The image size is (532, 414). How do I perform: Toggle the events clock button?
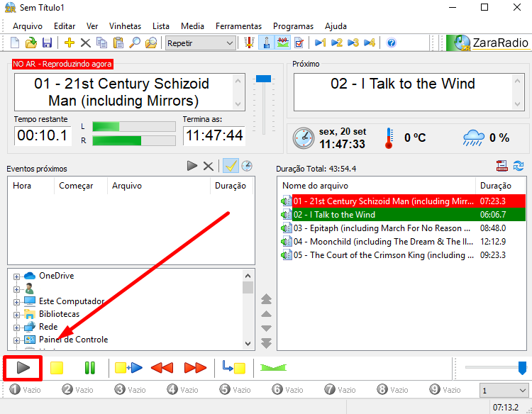click(x=247, y=166)
